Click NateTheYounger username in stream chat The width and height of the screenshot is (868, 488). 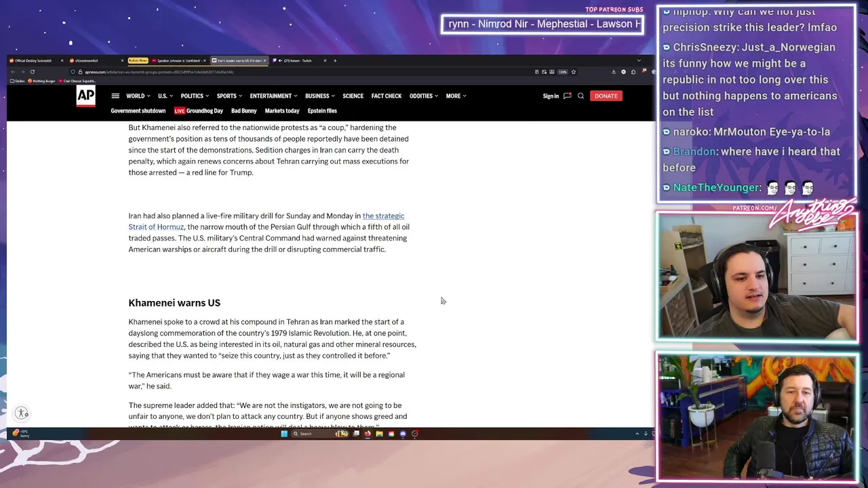(x=716, y=188)
